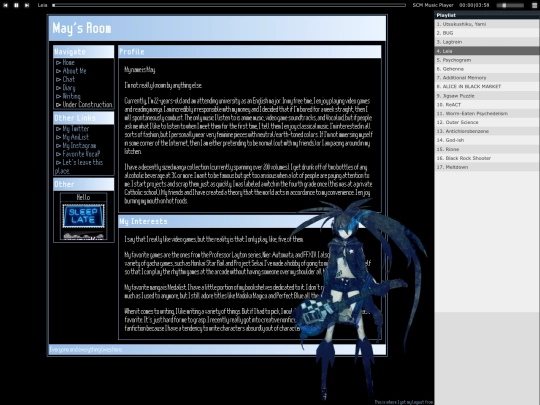Screen dimensions: 540x405
Task: Click the Sleep Late stamp image
Action: point(83,216)
